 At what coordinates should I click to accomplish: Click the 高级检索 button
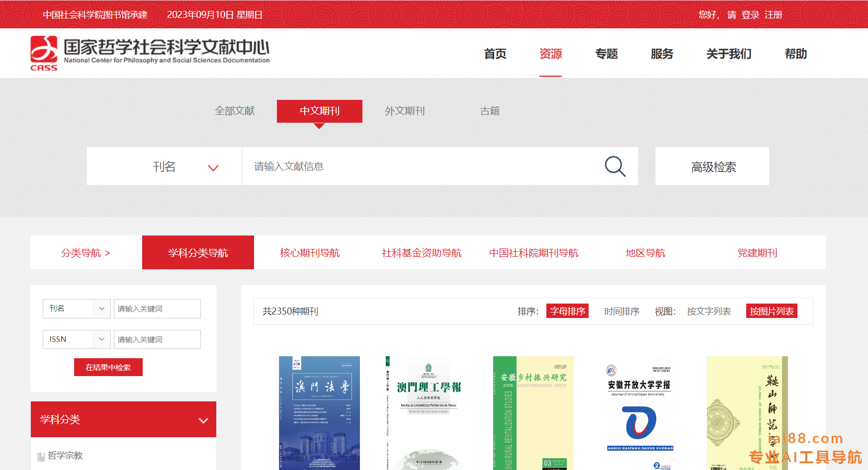(x=712, y=166)
